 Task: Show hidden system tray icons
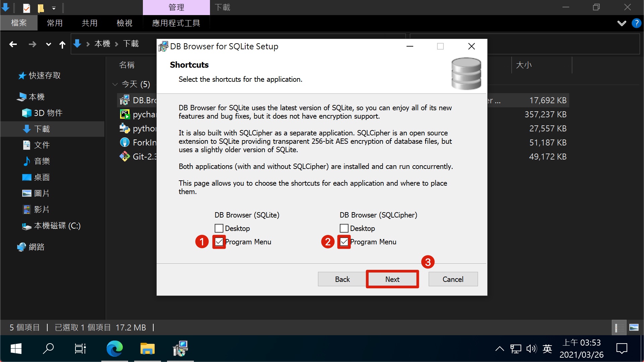click(x=499, y=349)
